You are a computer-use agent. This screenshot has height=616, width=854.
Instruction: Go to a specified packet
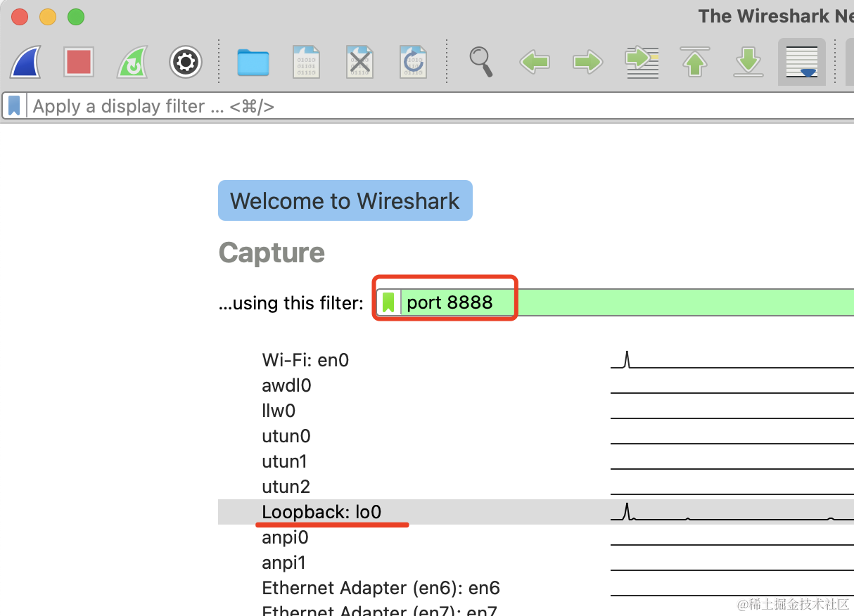point(642,62)
